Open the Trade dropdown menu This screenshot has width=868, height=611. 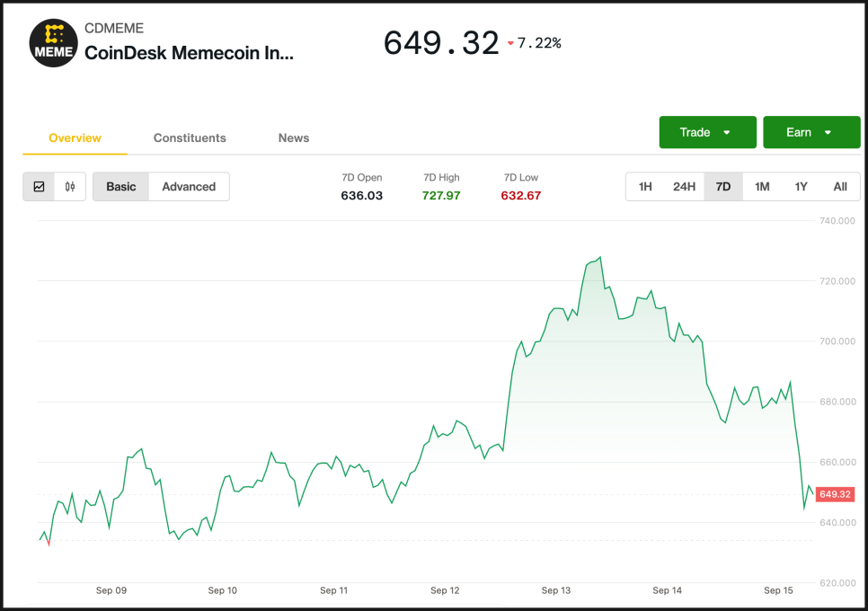tap(707, 132)
